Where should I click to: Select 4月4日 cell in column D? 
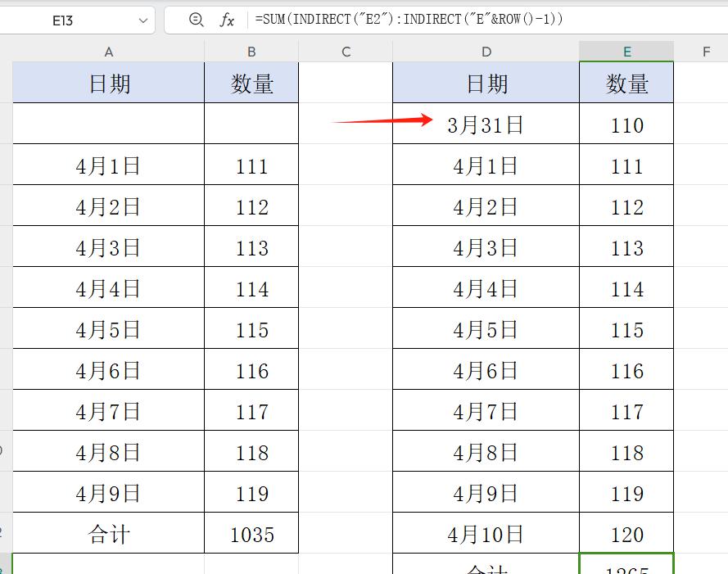pos(486,287)
